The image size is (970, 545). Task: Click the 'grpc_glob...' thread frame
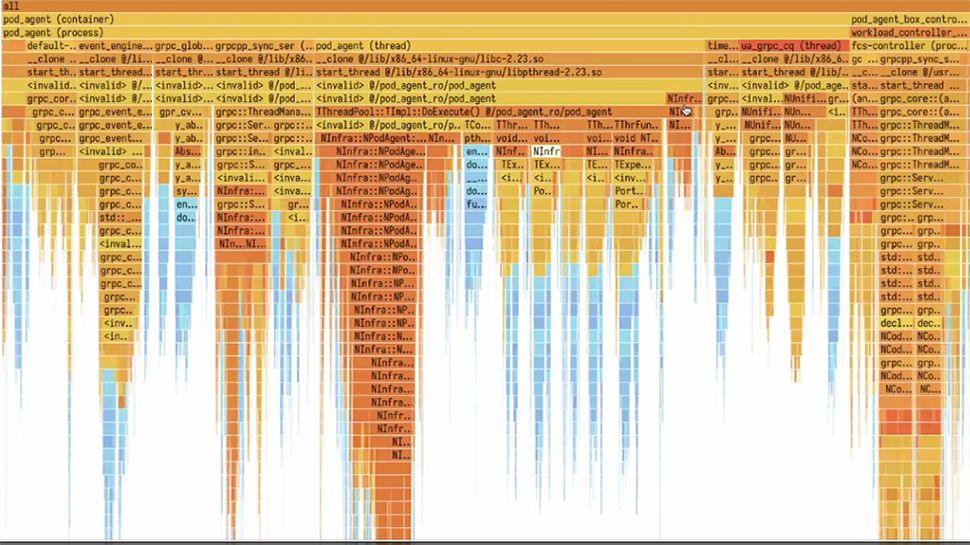pos(184,46)
